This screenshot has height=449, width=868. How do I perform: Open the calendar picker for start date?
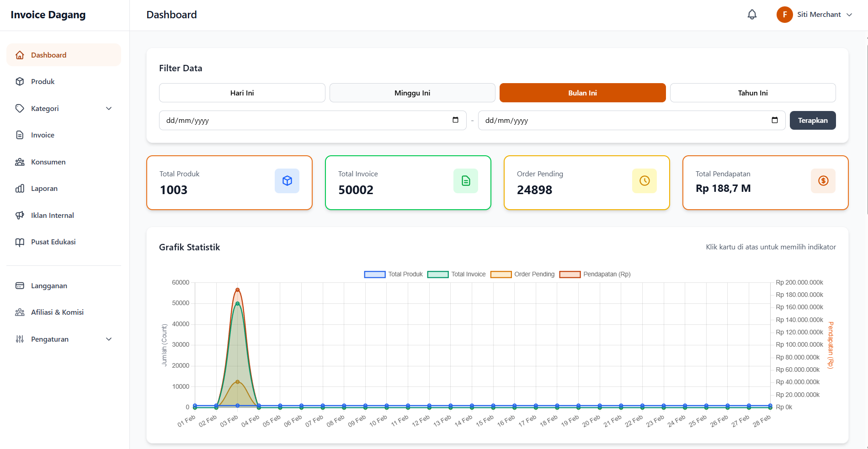click(455, 120)
